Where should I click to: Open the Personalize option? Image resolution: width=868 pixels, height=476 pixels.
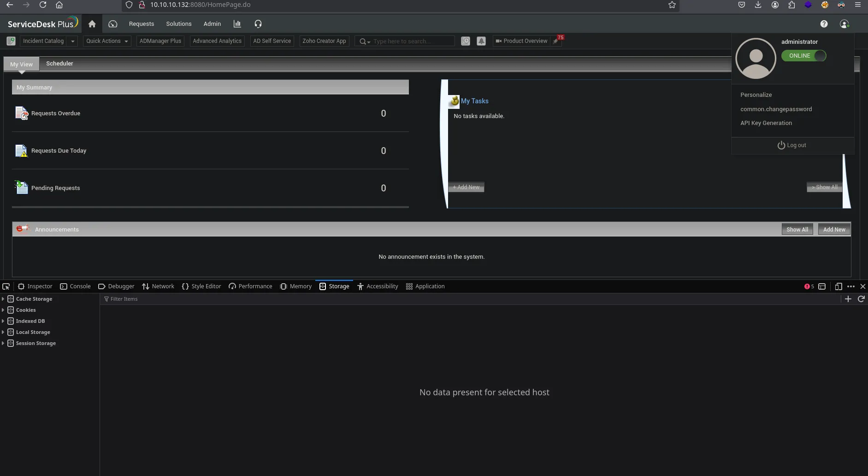[x=756, y=95]
